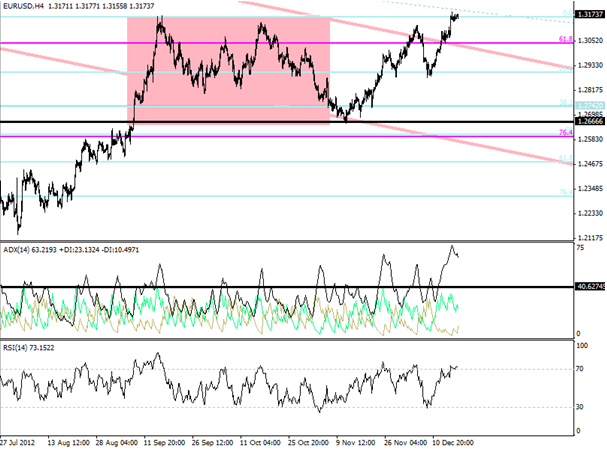Click the pale cyan 38.2 Fibonacci label
607x449 pixels.
coord(566,103)
